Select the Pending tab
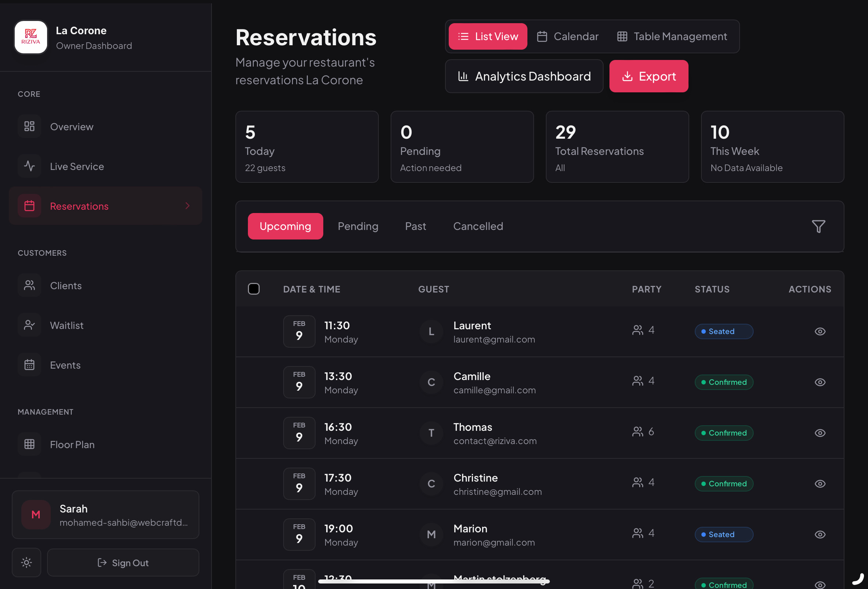 [x=358, y=226]
